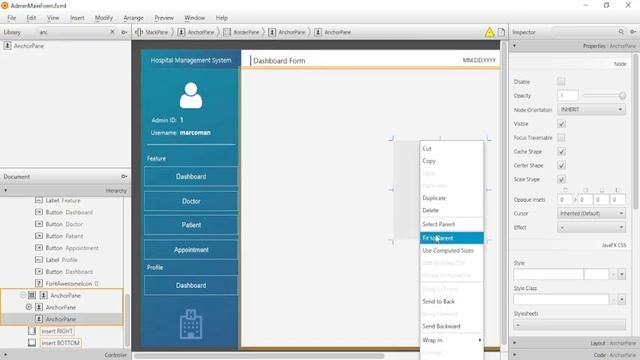640x360 pixels.
Task: Open the File menu
Action: tap(11, 18)
